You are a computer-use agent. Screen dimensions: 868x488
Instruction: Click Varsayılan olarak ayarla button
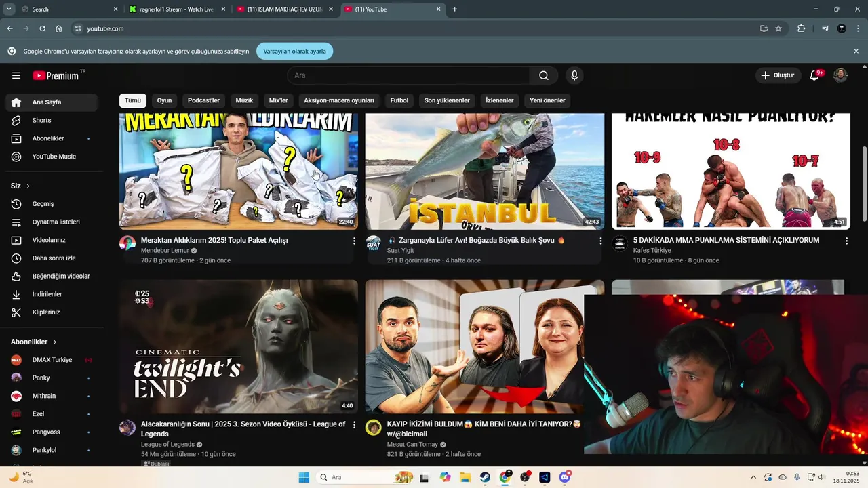tap(295, 51)
